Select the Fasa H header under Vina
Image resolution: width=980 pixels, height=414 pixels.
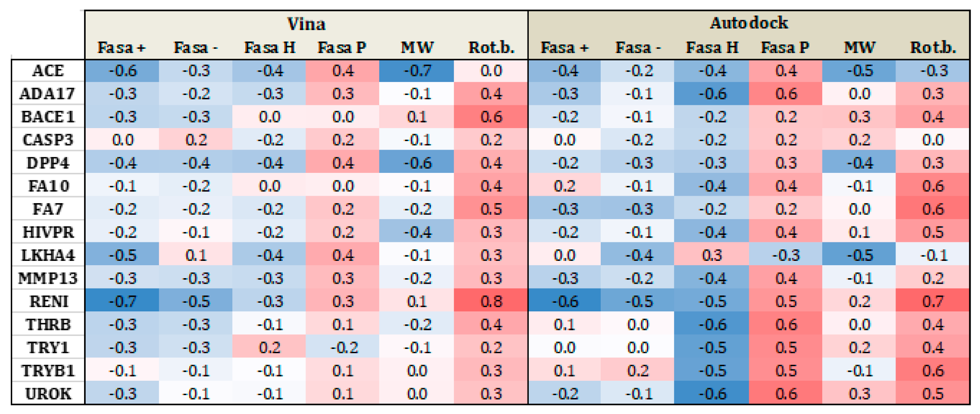[x=270, y=47]
